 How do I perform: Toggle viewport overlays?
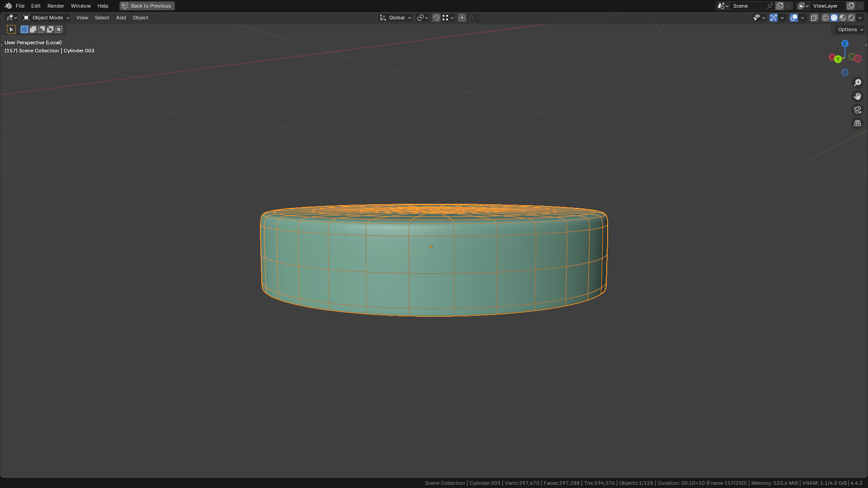click(x=794, y=18)
